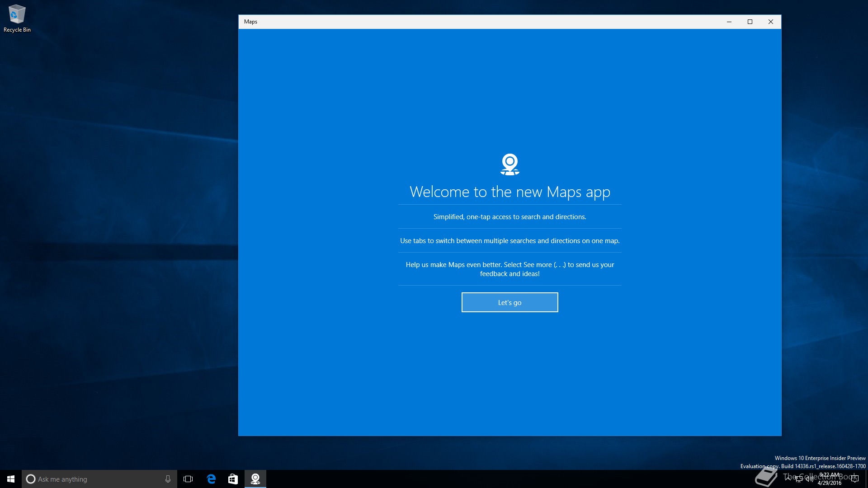Click the taskbar date 4/29/2016
Image resolution: width=868 pixels, height=488 pixels.
click(x=830, y=483)
